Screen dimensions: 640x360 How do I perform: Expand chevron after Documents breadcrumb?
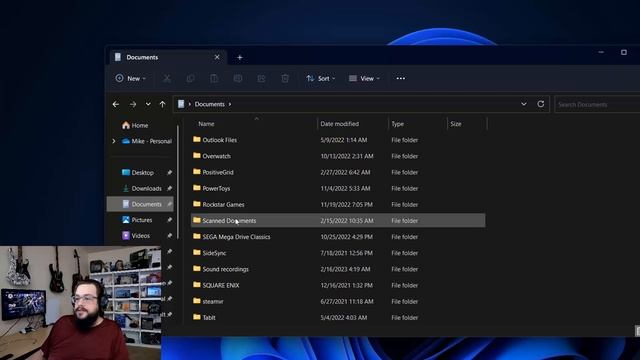[x=230, y=104]
